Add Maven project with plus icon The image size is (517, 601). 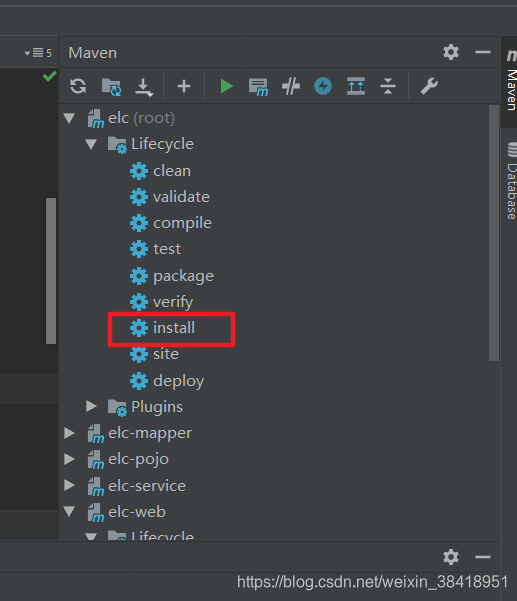pos(184,86)
